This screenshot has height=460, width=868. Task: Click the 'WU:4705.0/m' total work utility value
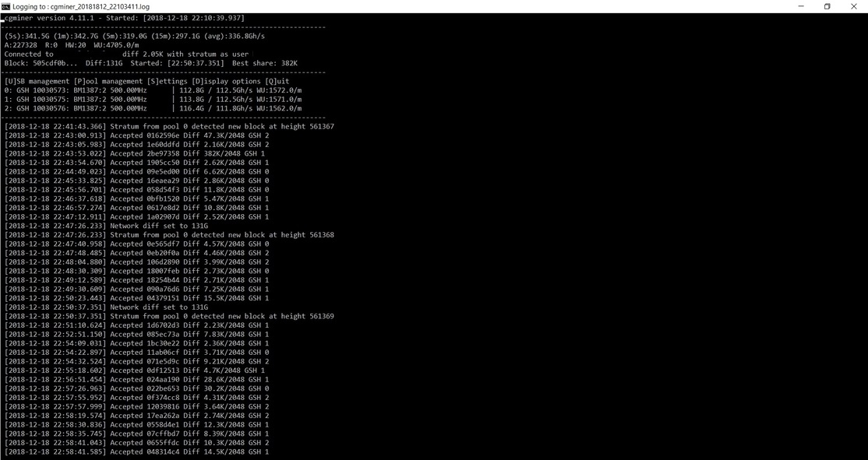pyautogui.click(x=117, y=45)
